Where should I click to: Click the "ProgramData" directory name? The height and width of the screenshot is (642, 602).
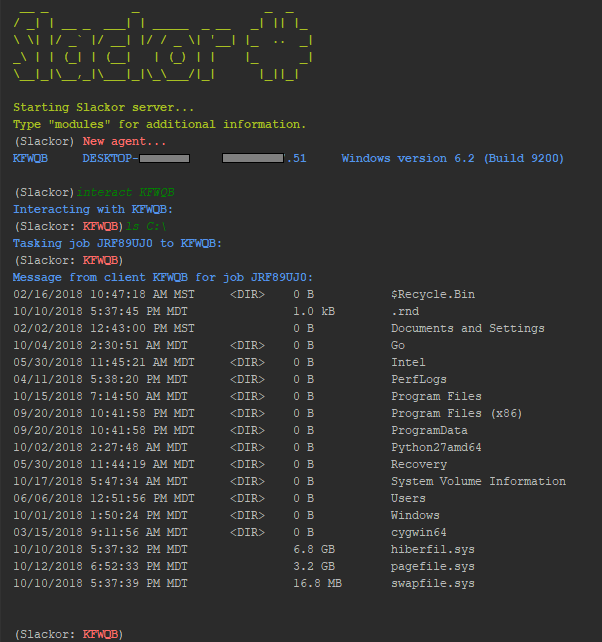429,430
